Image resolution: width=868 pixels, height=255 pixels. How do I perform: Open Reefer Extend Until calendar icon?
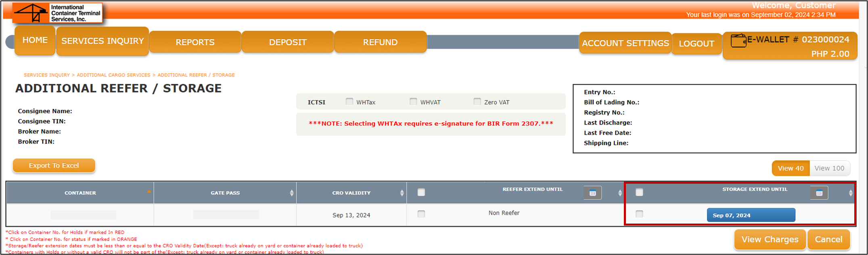[x=592, y=193]
